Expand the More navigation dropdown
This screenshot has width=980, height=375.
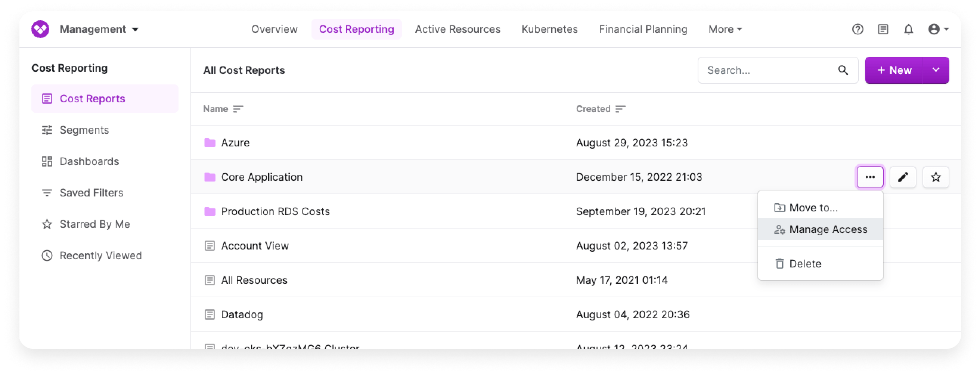[x=725, y=29]
